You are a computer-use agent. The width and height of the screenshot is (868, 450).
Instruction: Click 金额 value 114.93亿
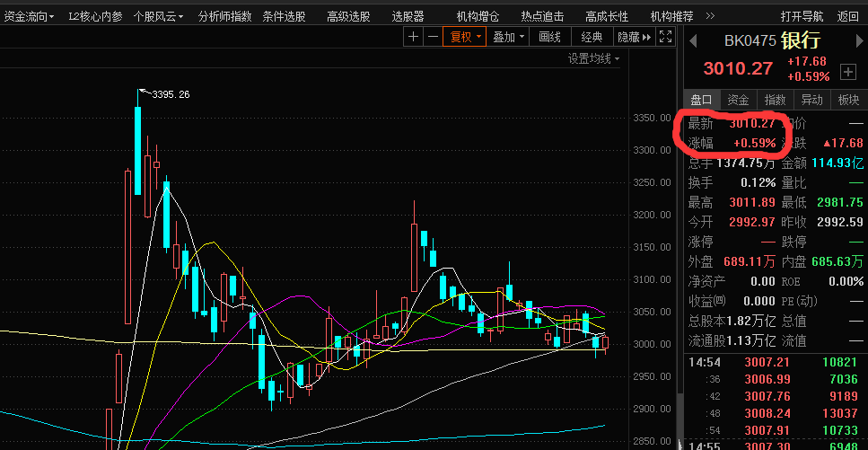coord(837,163)
